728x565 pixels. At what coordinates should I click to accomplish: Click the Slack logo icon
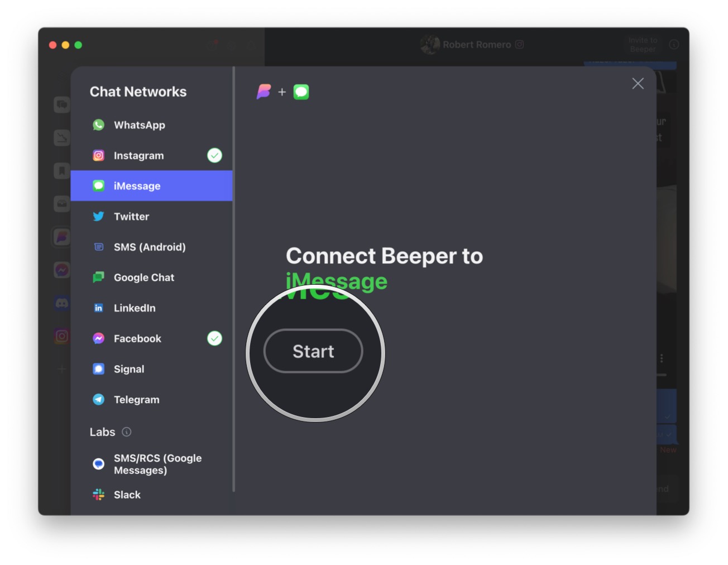[x=99, y=495]
